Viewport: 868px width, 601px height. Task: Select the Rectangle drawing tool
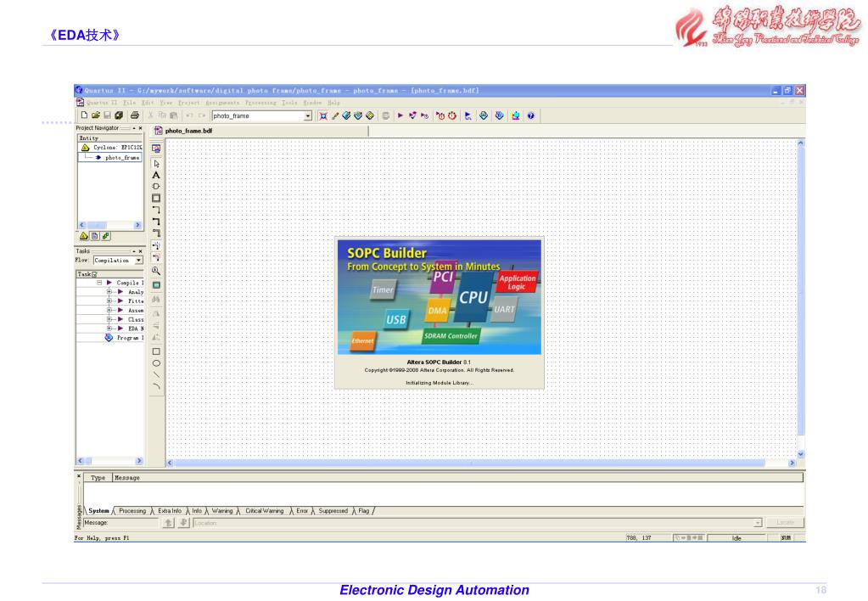pyautogui.click(x=157, y=351)
